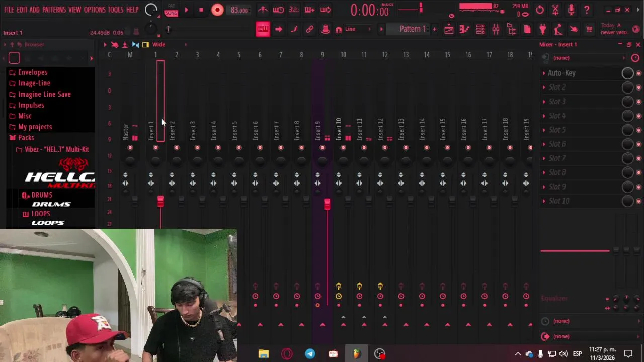This screenshot has height=362, width=644.
Task: Open the mixer view icon
Action: coord(496,29)
